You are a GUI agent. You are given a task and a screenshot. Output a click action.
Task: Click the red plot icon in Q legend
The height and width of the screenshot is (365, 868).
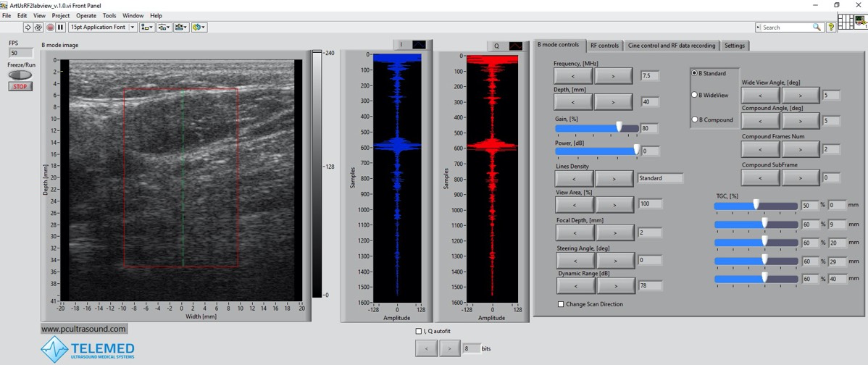516,46
